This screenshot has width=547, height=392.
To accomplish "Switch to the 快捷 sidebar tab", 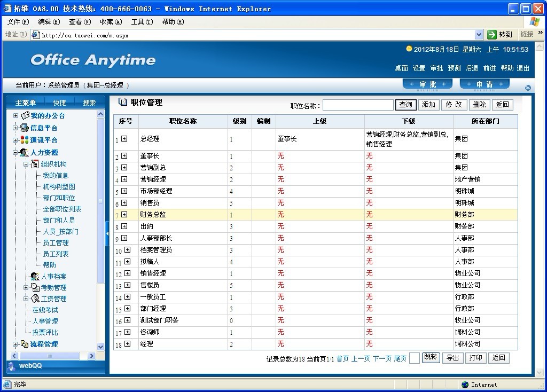I will tap(59, 103).
